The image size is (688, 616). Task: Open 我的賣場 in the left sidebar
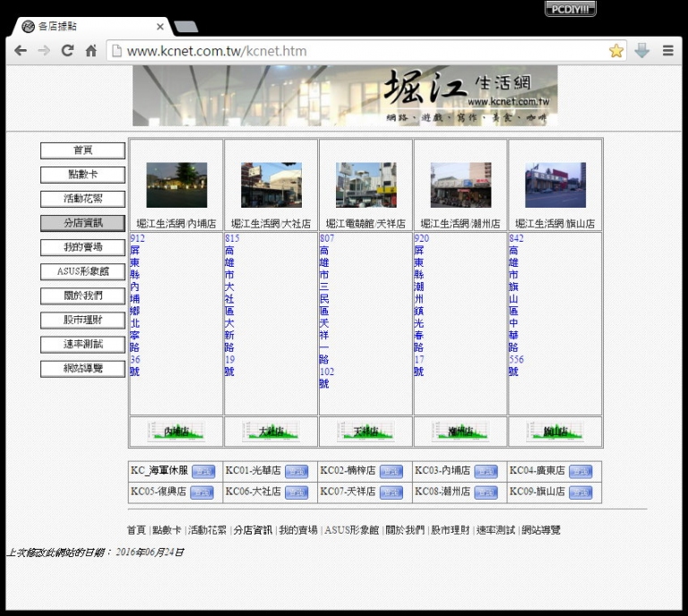coord(83,247)
